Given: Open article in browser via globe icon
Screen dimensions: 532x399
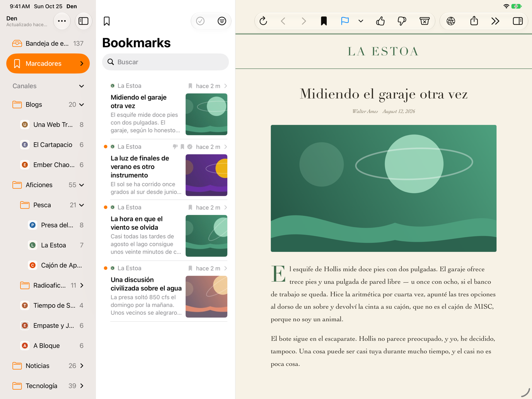Looking at the screenshot, I should 451,21.
